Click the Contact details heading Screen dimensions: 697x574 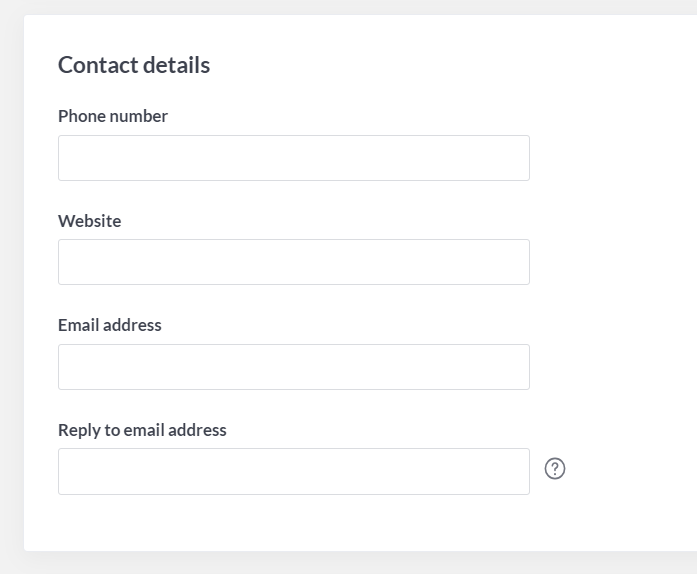coord(134,65)
